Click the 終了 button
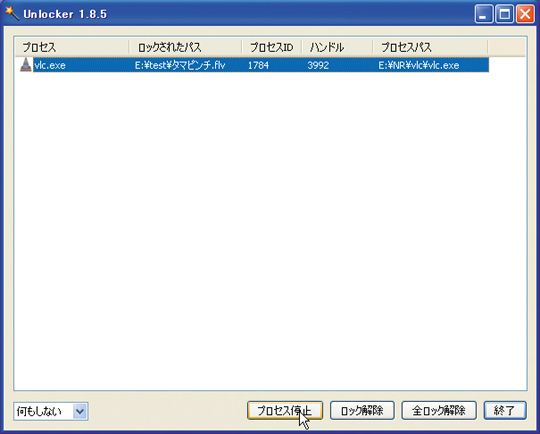 [505, 411]
